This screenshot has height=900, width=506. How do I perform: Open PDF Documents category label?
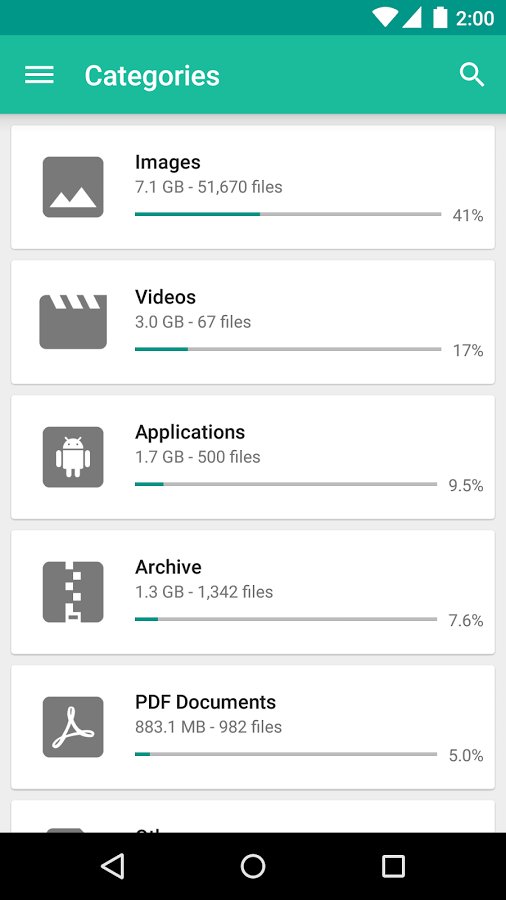205,702
